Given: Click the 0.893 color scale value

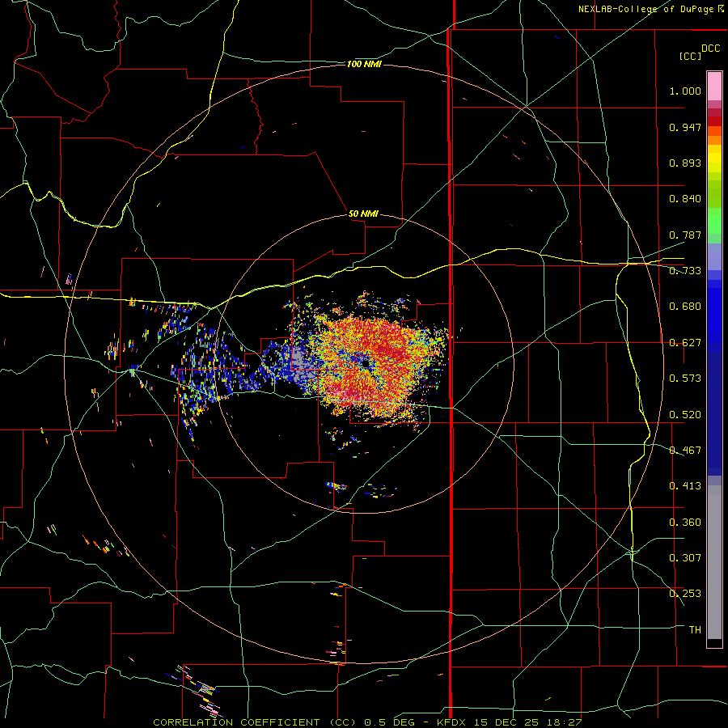Looking at the screenshot, I should point(685,163).
